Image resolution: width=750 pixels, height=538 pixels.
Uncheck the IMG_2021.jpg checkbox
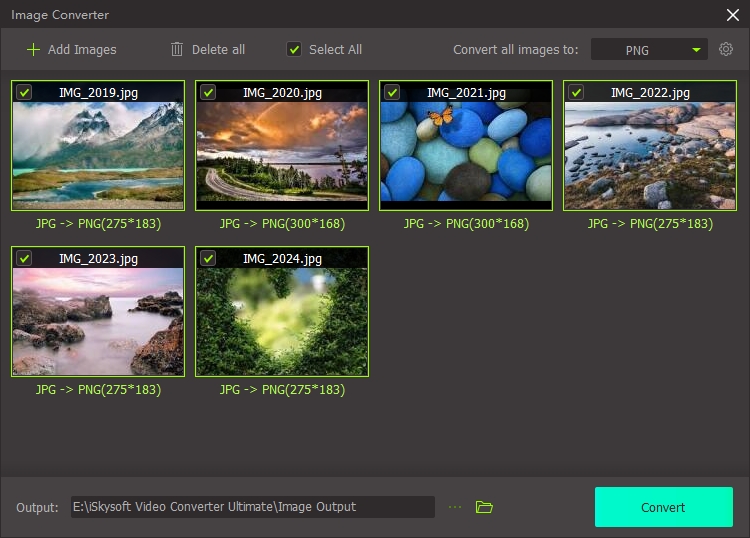click(392, 92)
